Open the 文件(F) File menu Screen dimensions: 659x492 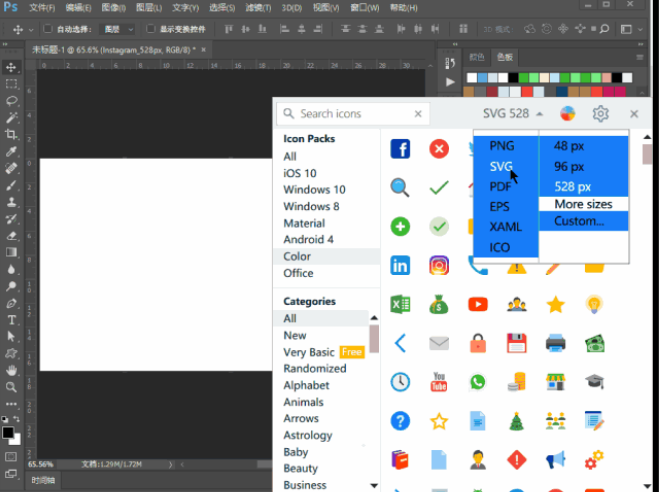42,8
